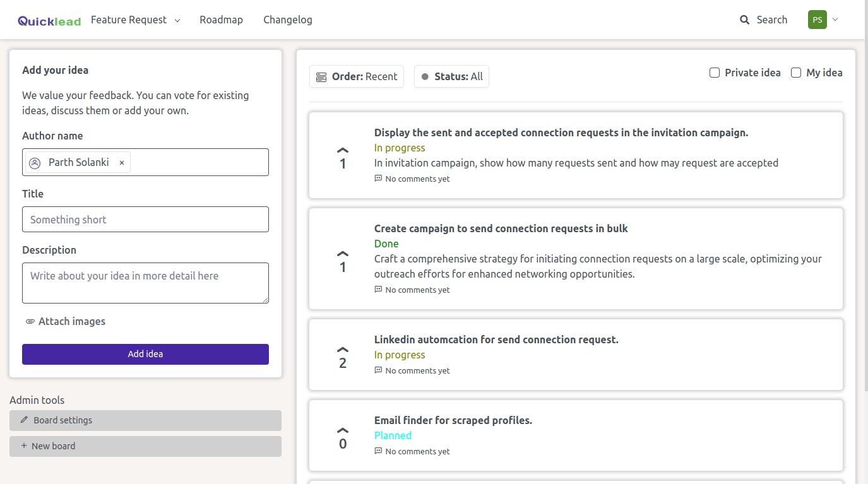
Task: Click the PS user avatar
Action: [x=817, y=20]
